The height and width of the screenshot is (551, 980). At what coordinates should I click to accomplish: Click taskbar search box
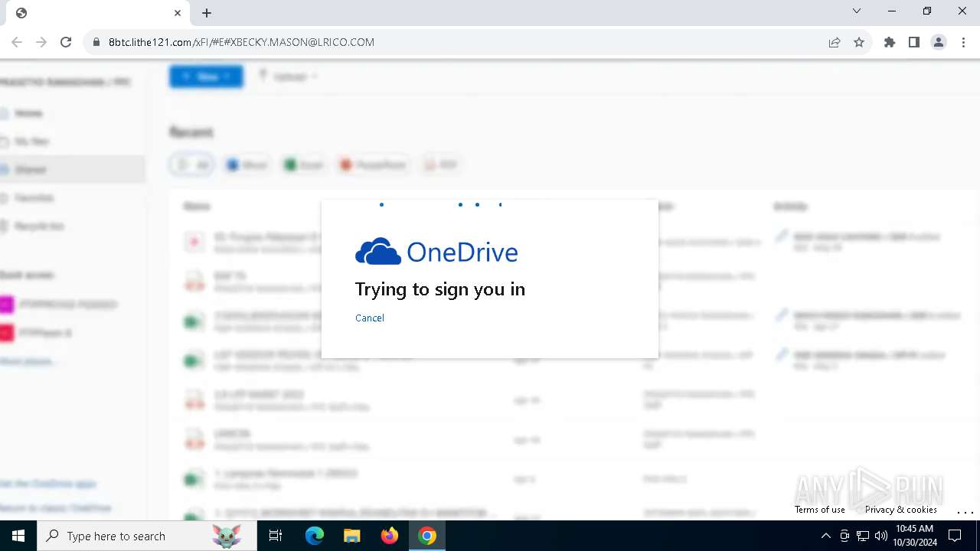pos(147,536)
